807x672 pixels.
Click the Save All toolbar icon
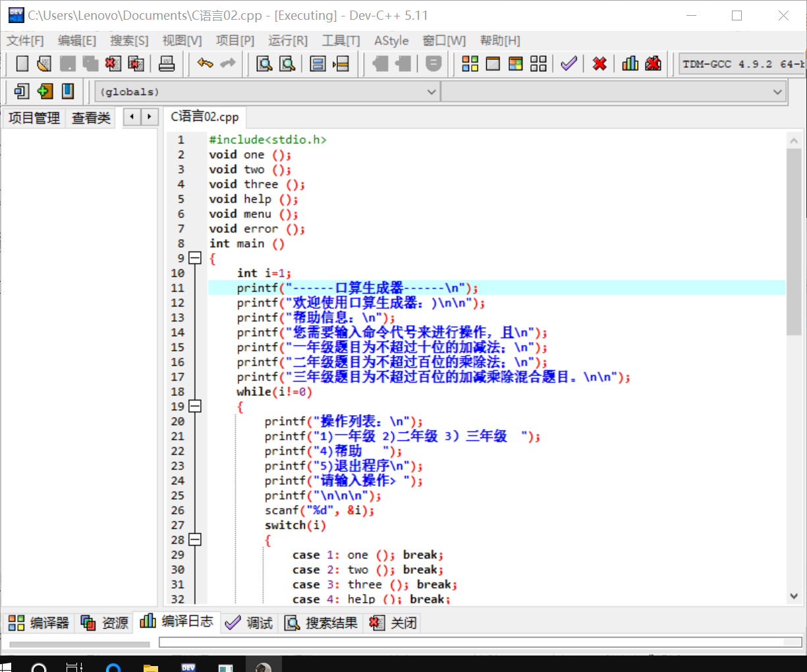(90, 63)
